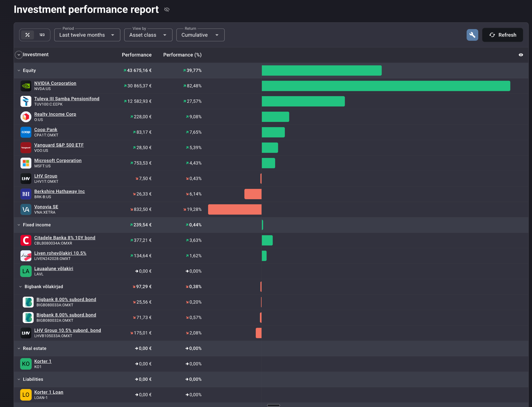Image resolution: width=532 pixels, height=407 pixels.
Task: Open Bigbank bond BIGB080032A link
Action: coord(66,315)
